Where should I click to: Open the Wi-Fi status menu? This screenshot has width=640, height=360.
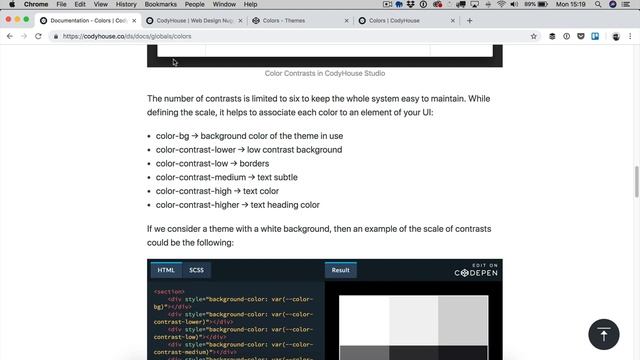[x=501, y=4]
